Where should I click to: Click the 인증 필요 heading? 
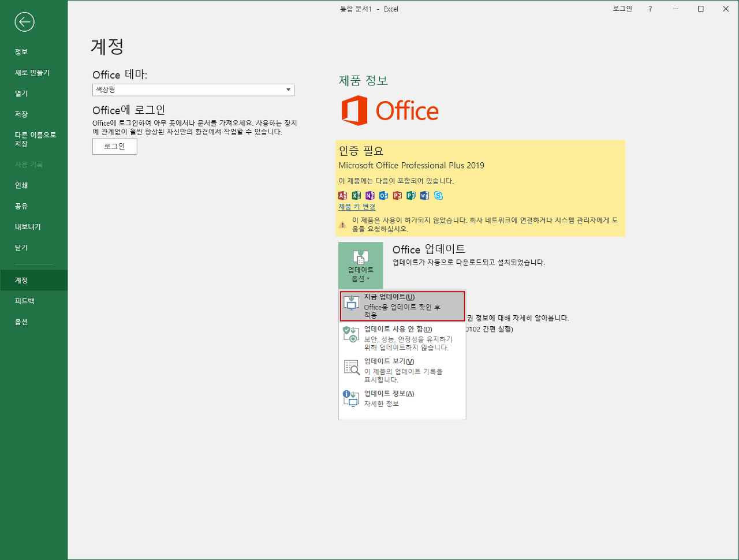[361, 151]
